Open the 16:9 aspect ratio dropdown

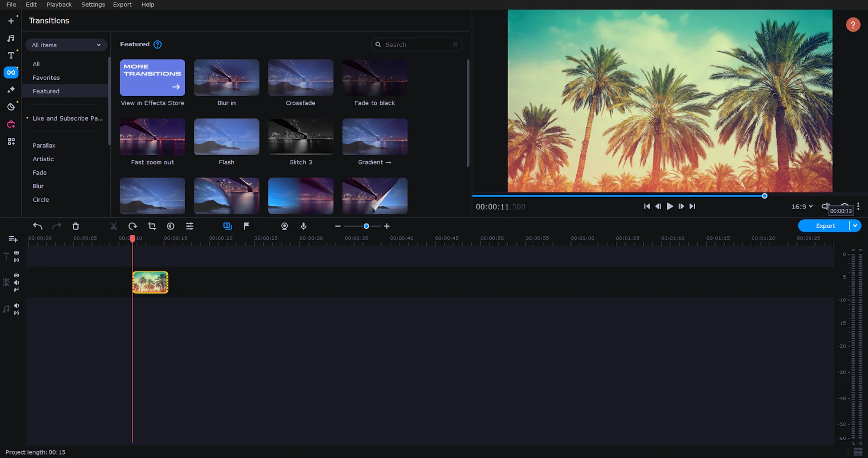coord(802,206)
